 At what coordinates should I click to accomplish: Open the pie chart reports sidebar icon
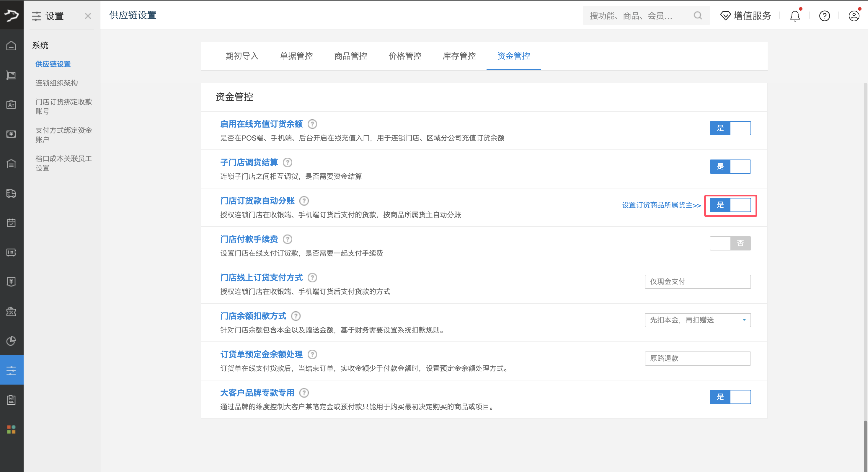point(12,341)
